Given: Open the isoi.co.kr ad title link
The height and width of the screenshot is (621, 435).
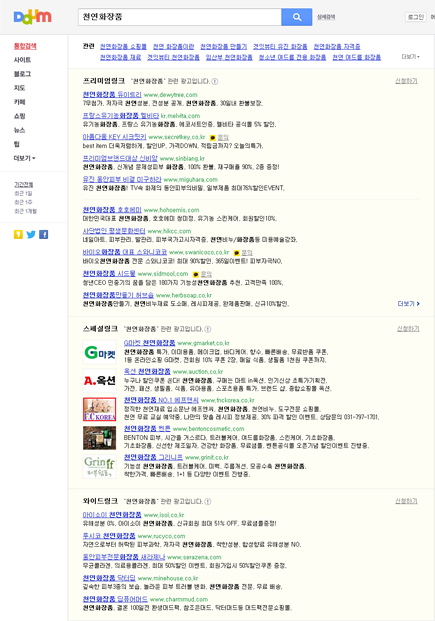Looking at the screenshot, I should [112, 514].
